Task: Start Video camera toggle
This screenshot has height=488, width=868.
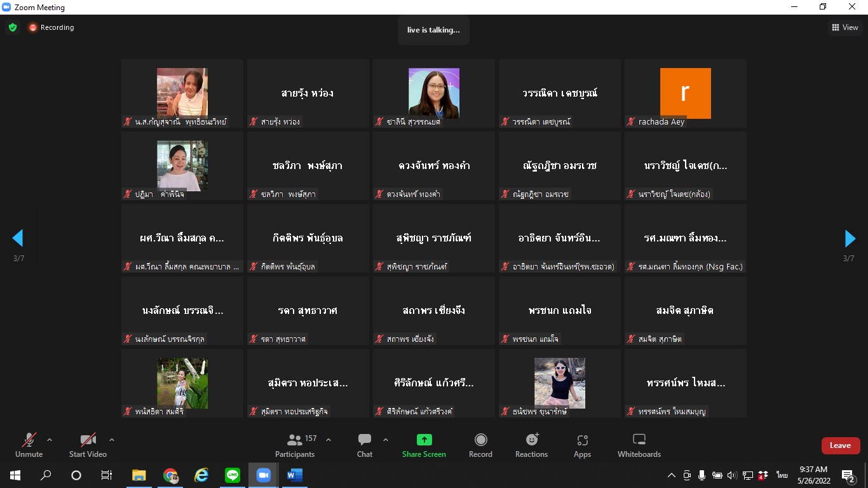Action: tap(88, 440)
